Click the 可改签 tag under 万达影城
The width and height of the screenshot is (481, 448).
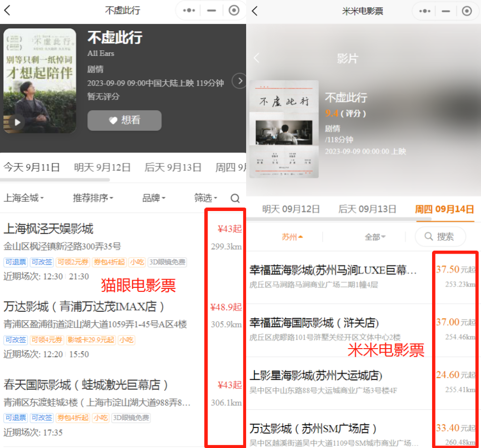(x=16, y=340)
